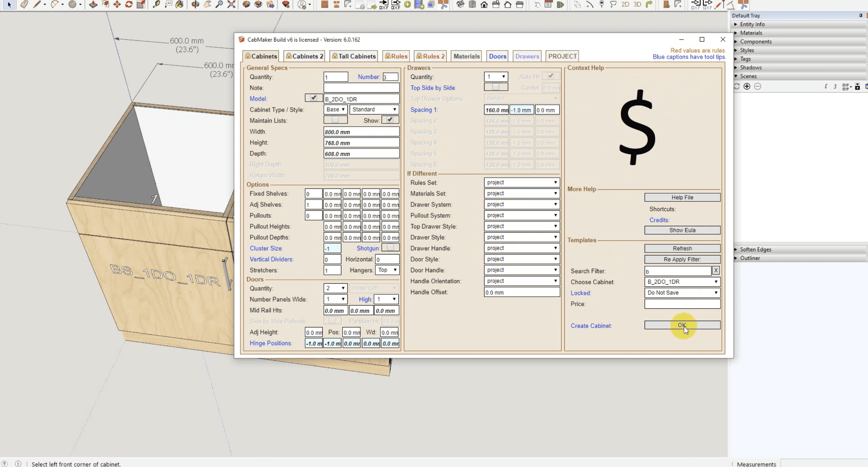Open the Materials tab
Image resolution: width=868 pixels, height=467 pixels.
click(466, 56)
